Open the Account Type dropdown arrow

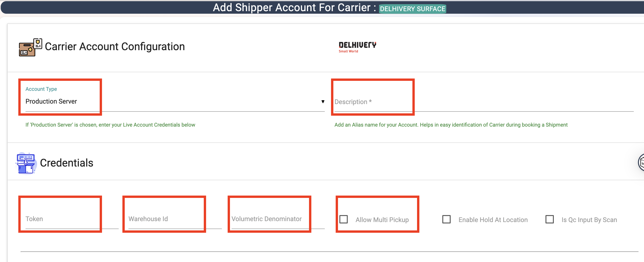[x=323, y=102]
